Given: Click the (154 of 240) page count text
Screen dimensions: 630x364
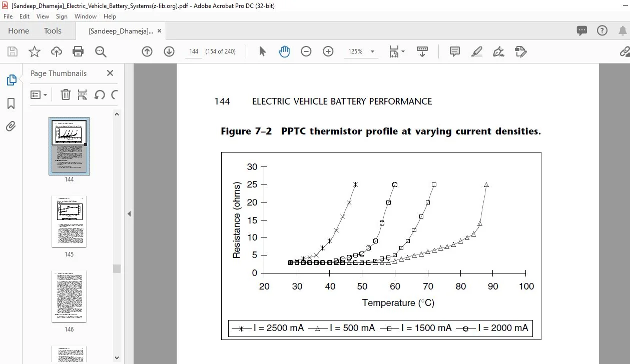Looking at the screenshot, I should 221,51.
